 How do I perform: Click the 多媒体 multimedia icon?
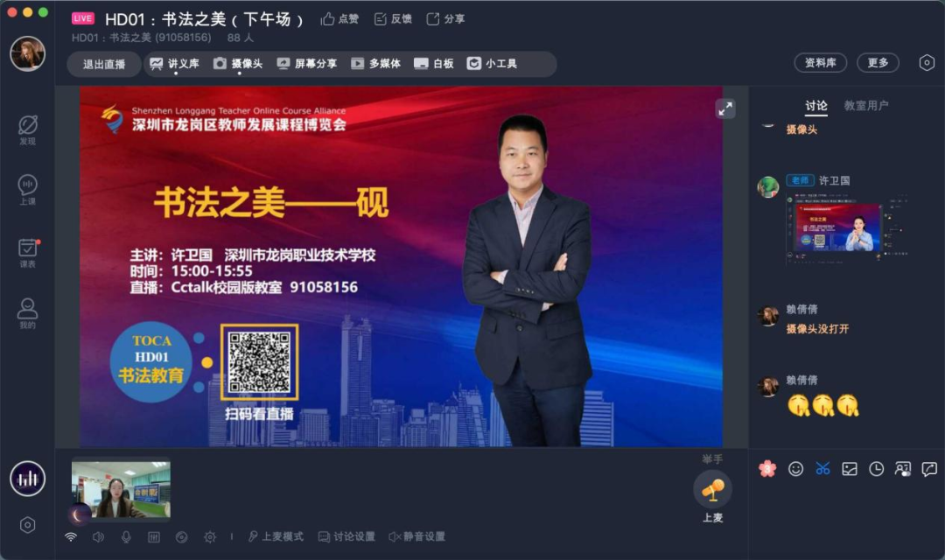(x=357, y=63)
